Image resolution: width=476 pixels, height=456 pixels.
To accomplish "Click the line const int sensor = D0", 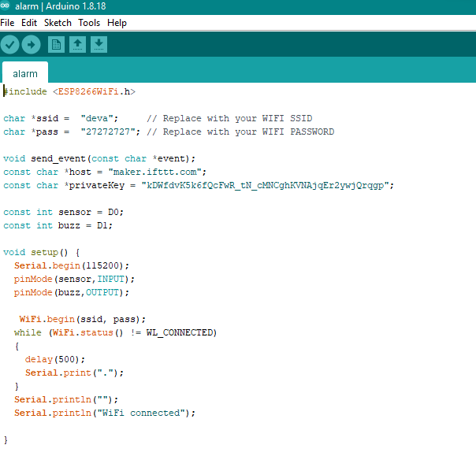I will coord(64,212).
